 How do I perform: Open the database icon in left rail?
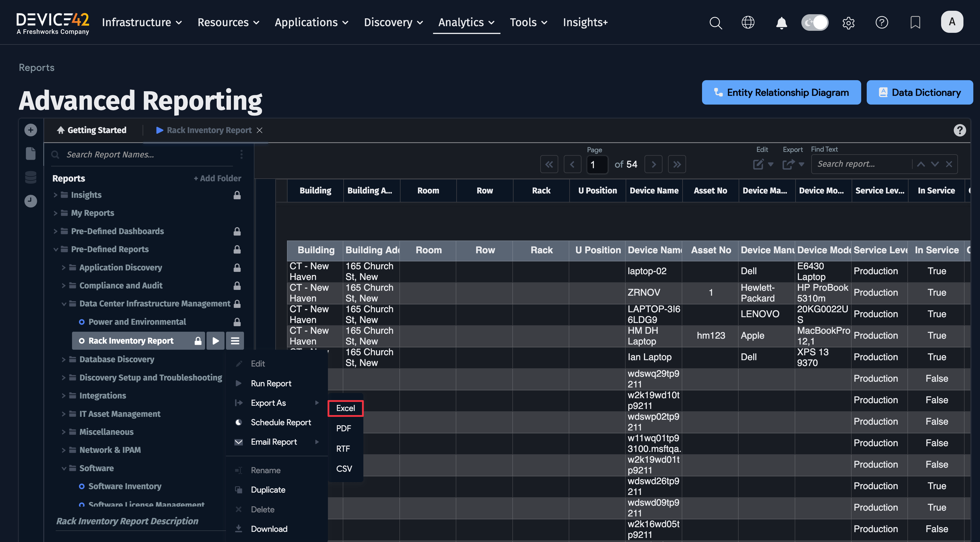point(31,177)
